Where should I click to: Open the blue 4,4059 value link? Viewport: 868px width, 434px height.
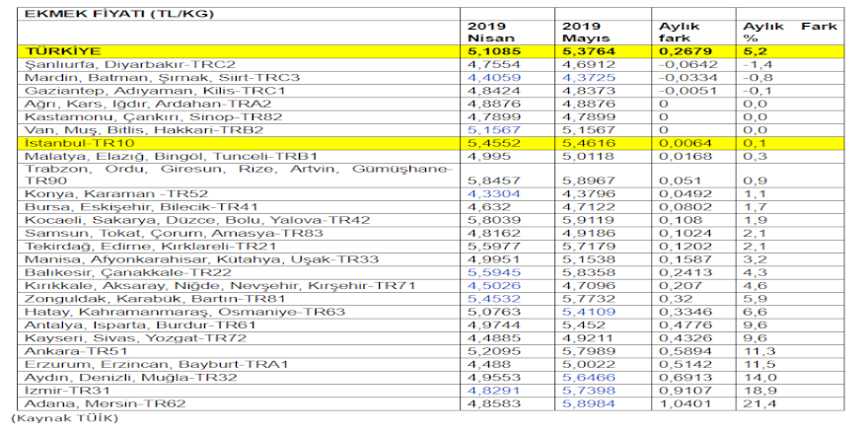pos(489,77)
